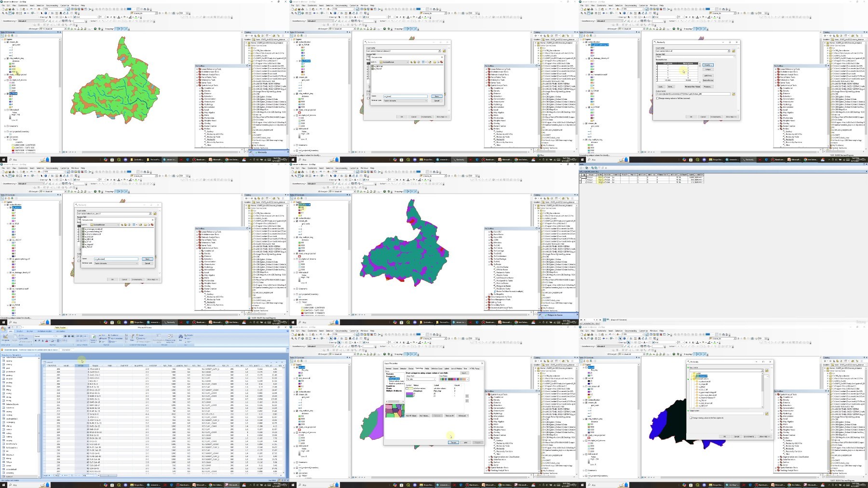Open the Value Field dropdown in Layer Properties

[421, 379]
